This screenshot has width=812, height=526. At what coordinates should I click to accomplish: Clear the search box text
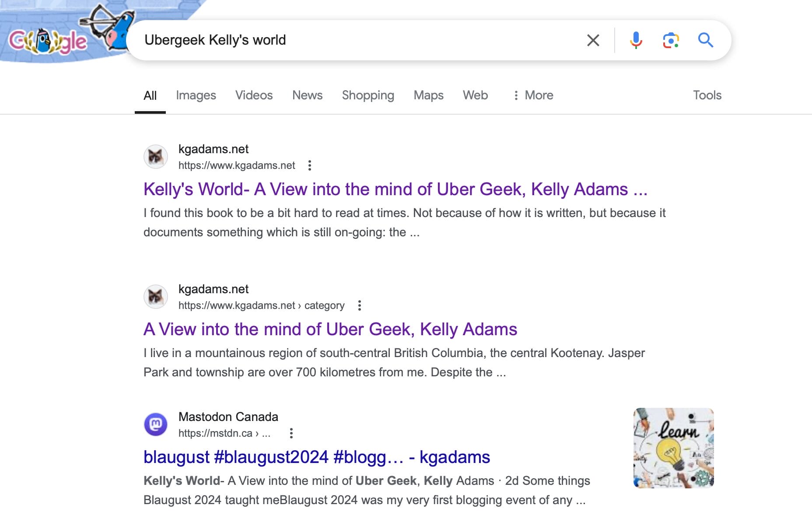pos(593,40)
